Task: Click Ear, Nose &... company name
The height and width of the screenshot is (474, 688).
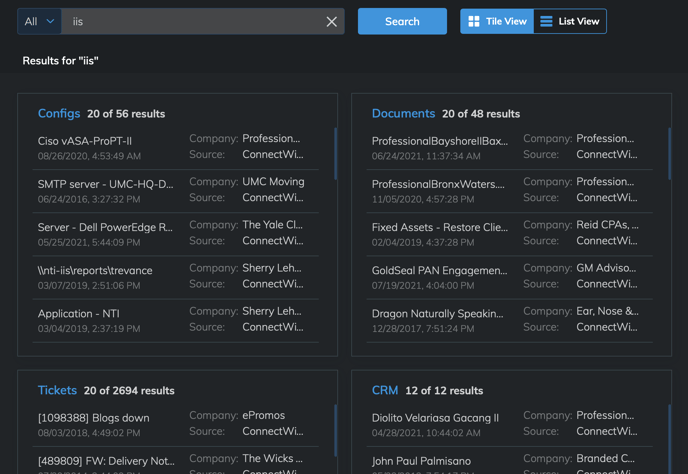Action: coord(607,311)
